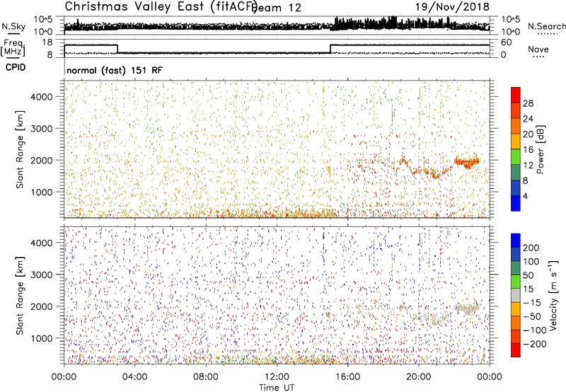The width and height of the screenshot is (566, 392).
Task: Click the 20:00 time tick label
Action: click(x=419, y=377)
